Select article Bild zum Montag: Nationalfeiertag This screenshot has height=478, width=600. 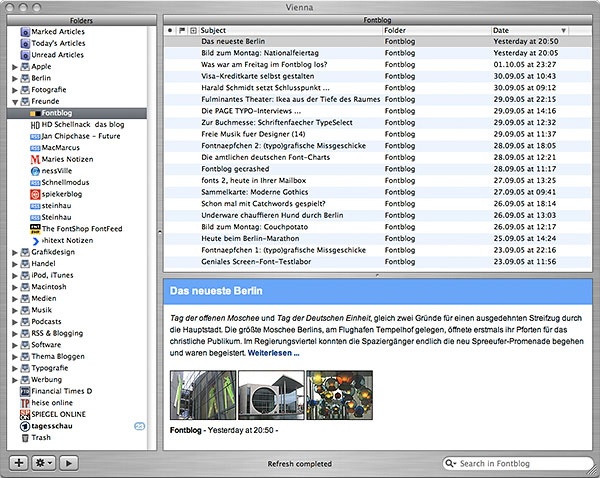tap(378, 53)
